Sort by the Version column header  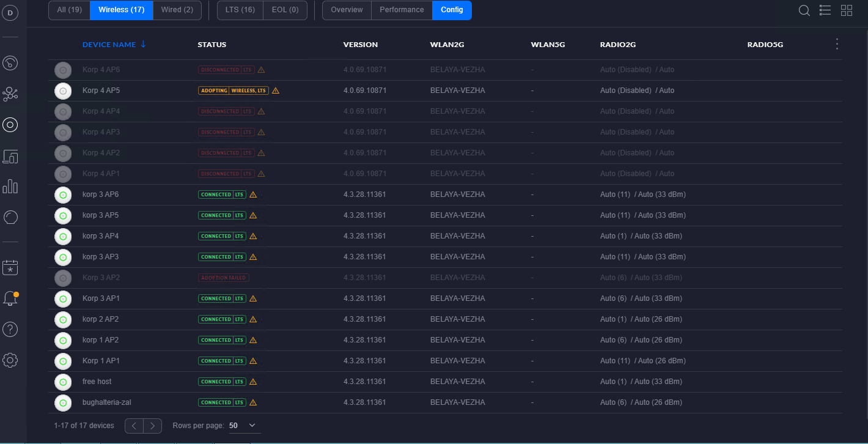(361, 45)
